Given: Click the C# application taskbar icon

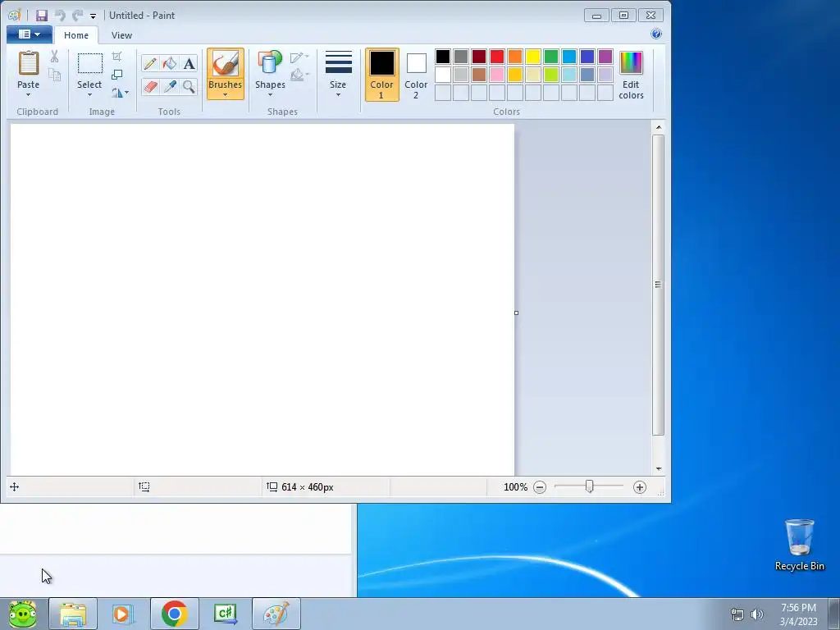Looking at the screenshot, I should tap(225, 614).
